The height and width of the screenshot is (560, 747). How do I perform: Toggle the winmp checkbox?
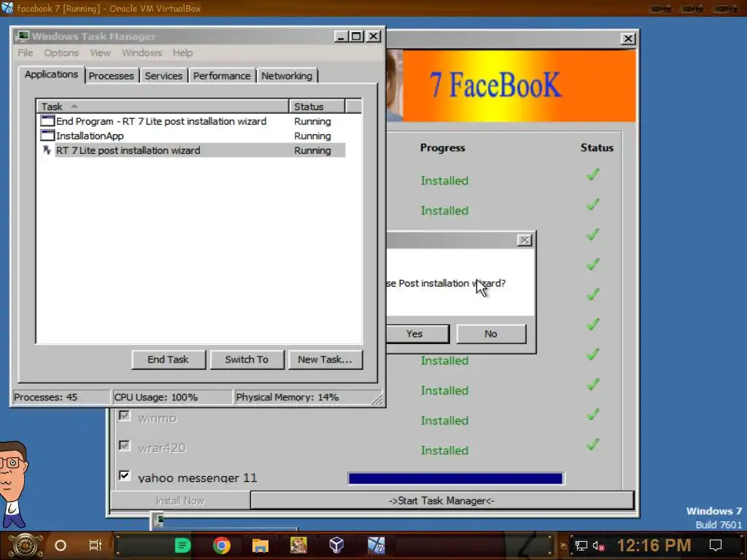[124, 416]
